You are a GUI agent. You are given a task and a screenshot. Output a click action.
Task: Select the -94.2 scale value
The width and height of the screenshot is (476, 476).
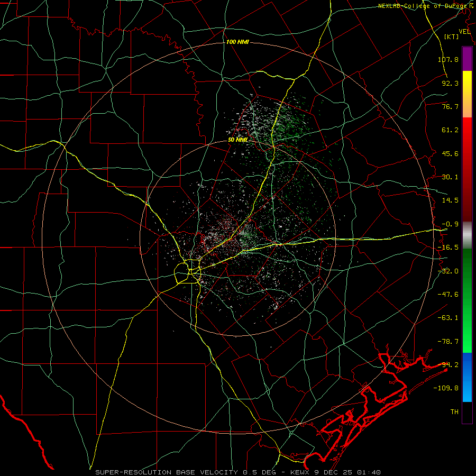click(x=448, y=365)
